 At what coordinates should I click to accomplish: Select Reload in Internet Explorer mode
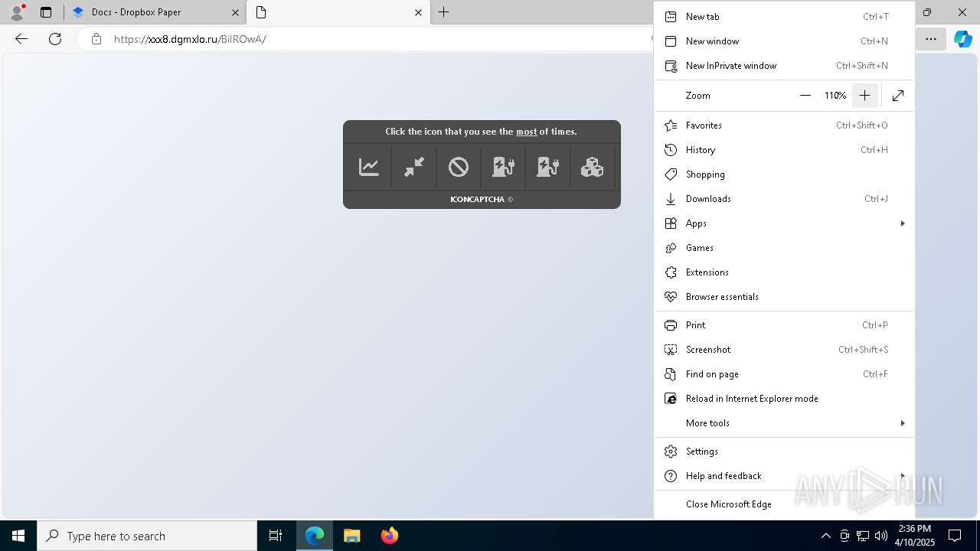coord(785,399)
